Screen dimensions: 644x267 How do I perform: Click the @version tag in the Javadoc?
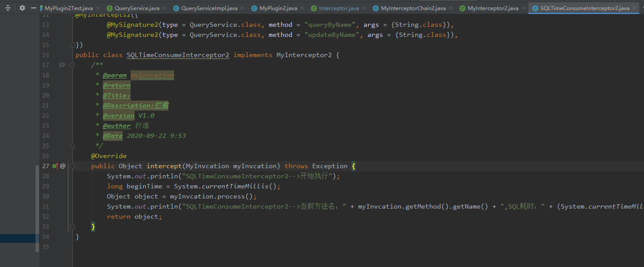click(x=119, y=115)
